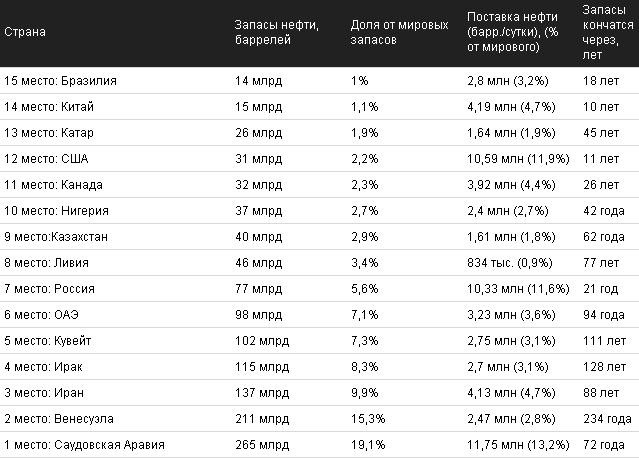Select the '13 место: Катар' cell

point(49,133)
